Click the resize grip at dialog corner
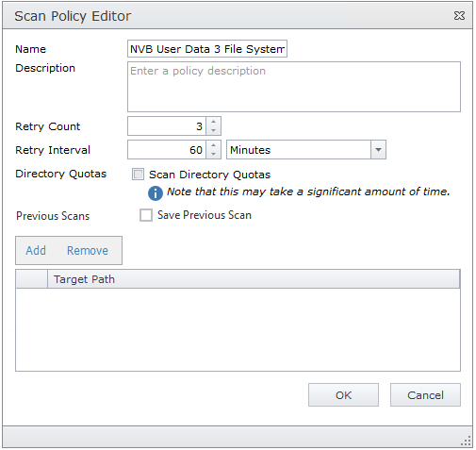 (x=466, y=441)
